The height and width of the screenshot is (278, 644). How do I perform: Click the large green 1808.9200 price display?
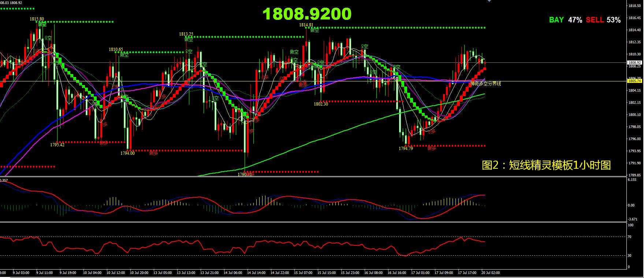click(307, 14)
